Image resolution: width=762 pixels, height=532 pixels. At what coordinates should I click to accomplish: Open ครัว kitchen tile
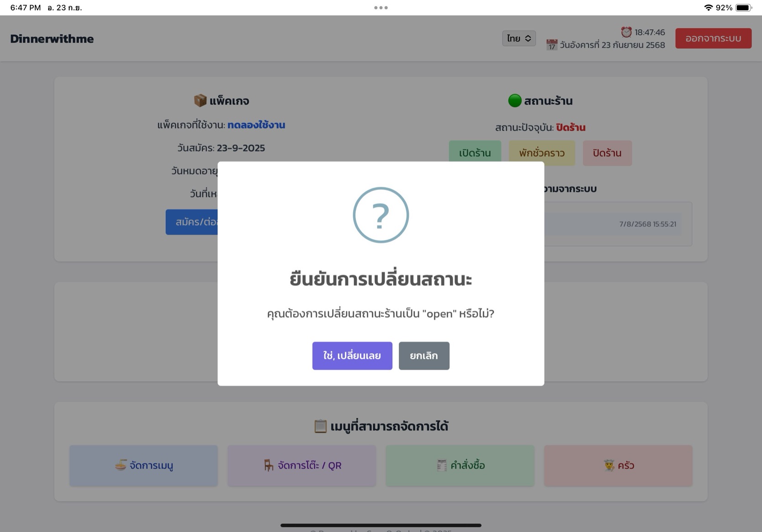[618, 465]
